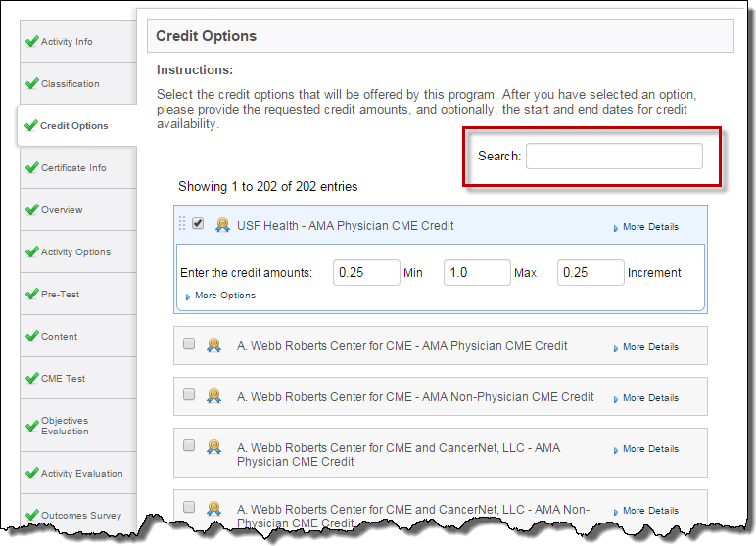756x546 pixels.
Task: Open the Activity Info tab
Action: (x=78, y=41)
